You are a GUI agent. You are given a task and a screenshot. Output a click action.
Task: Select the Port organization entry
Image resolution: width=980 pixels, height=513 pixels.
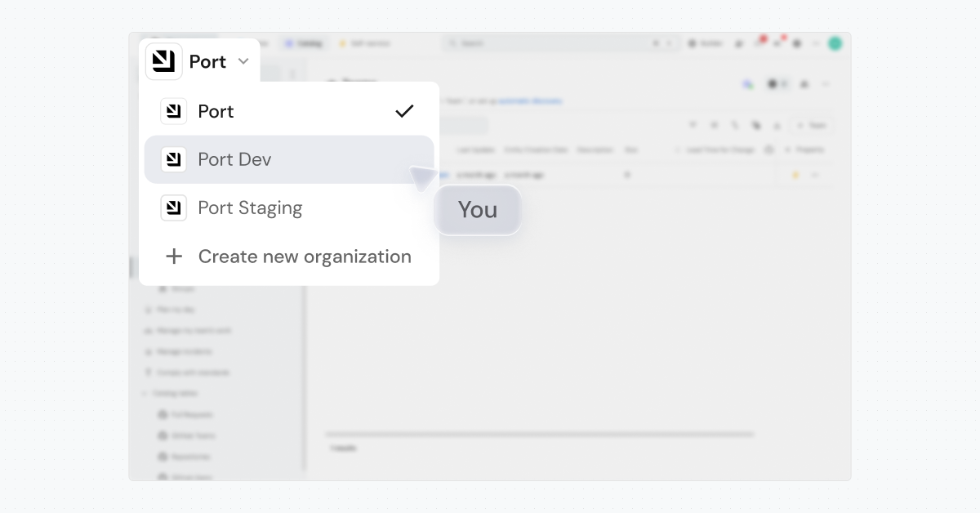coord(289,111)
